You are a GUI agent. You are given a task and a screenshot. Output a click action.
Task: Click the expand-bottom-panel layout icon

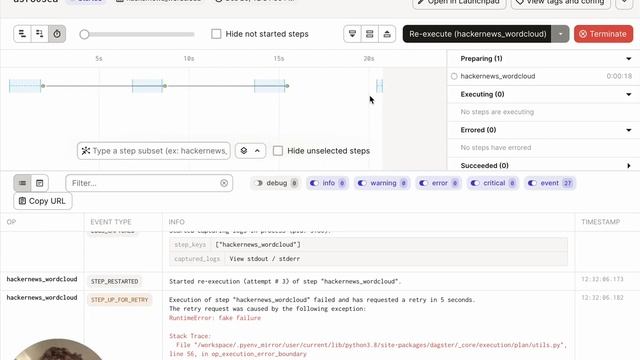(352, 34)
